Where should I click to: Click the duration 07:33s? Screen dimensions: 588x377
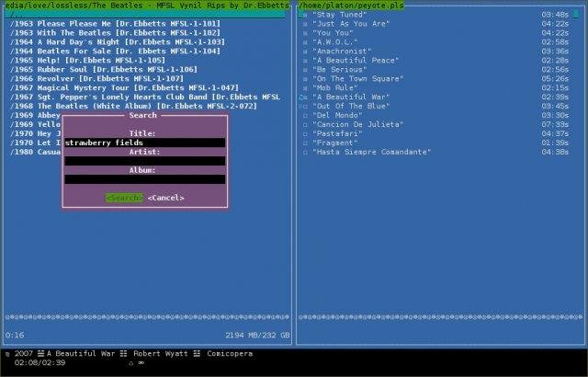coord(555,125)
